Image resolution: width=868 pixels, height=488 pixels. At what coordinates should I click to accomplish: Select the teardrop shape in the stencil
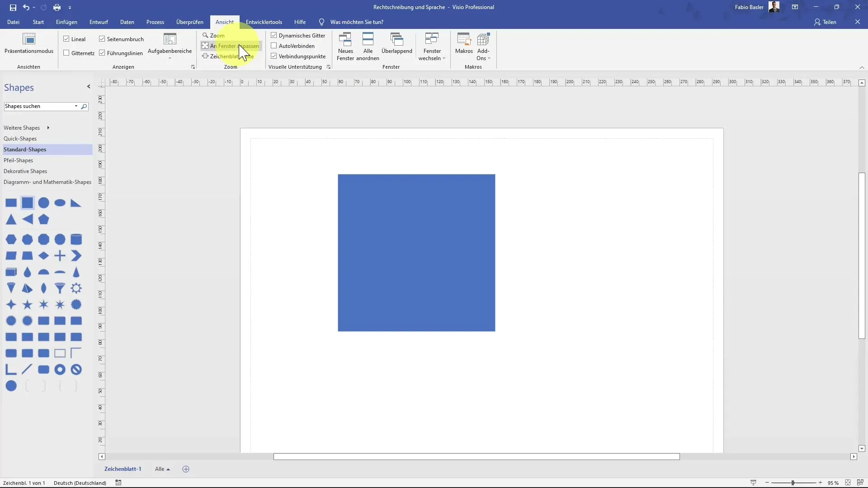point(27,272)
